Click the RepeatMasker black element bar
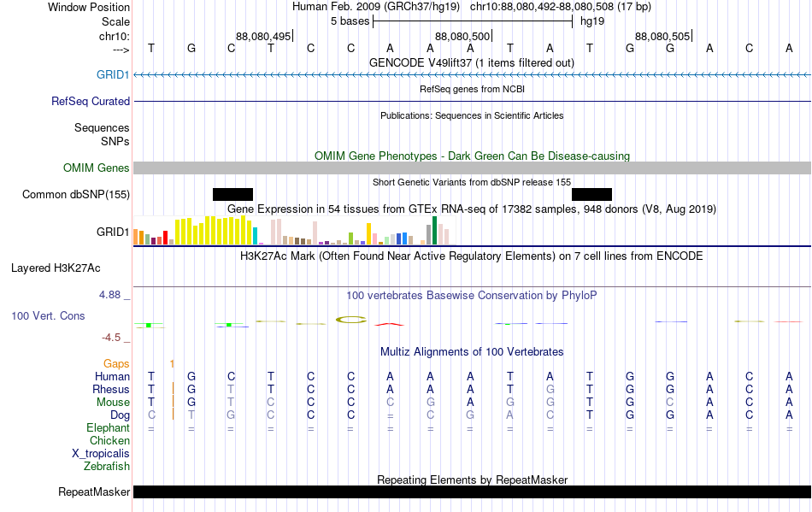 pyautogui.click(x=472, y=491)
